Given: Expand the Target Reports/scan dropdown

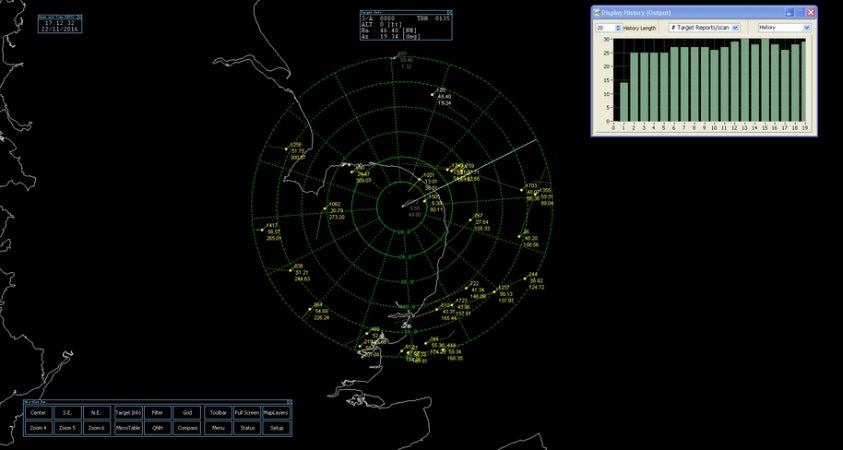Looking at the screenshot, I should pyautogui.click(x=735, y=28).
